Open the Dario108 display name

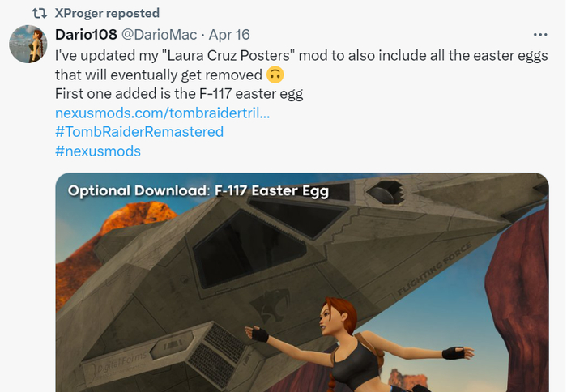[x=86, y=35]
